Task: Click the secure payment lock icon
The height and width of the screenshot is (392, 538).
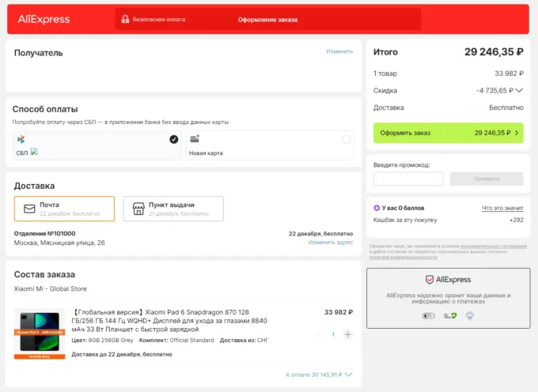Action: coord(125,19)
